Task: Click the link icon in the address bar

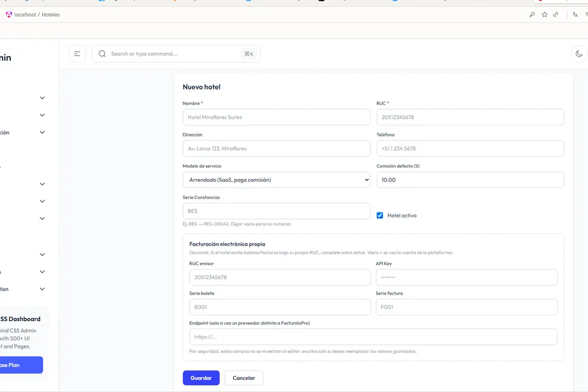Action: [x=556, y=15]
